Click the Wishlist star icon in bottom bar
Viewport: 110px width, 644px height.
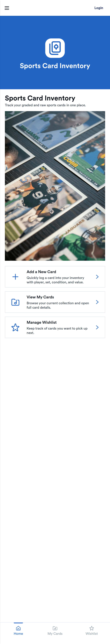(x=92, y=628)
